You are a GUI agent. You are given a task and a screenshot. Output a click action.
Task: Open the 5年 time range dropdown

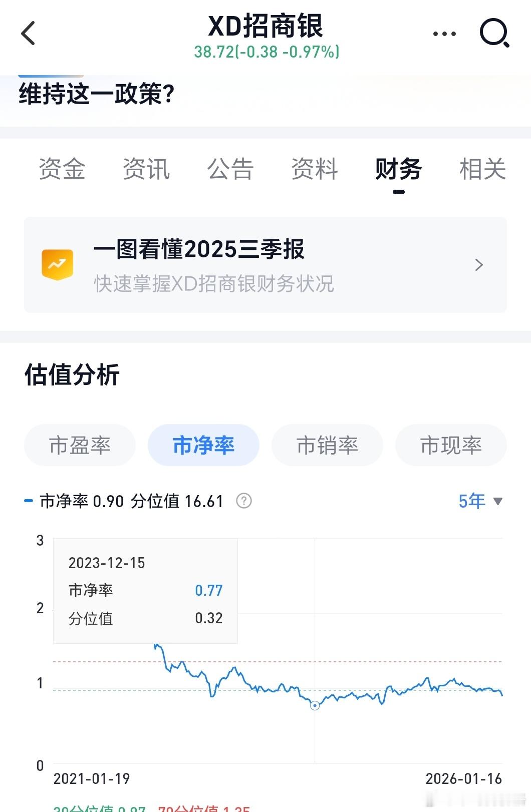pos(480,501)
